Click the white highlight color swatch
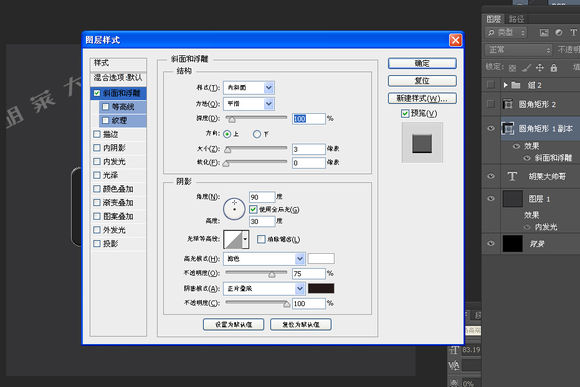Viewport: 580px width, 387px height. coord(321,258)
